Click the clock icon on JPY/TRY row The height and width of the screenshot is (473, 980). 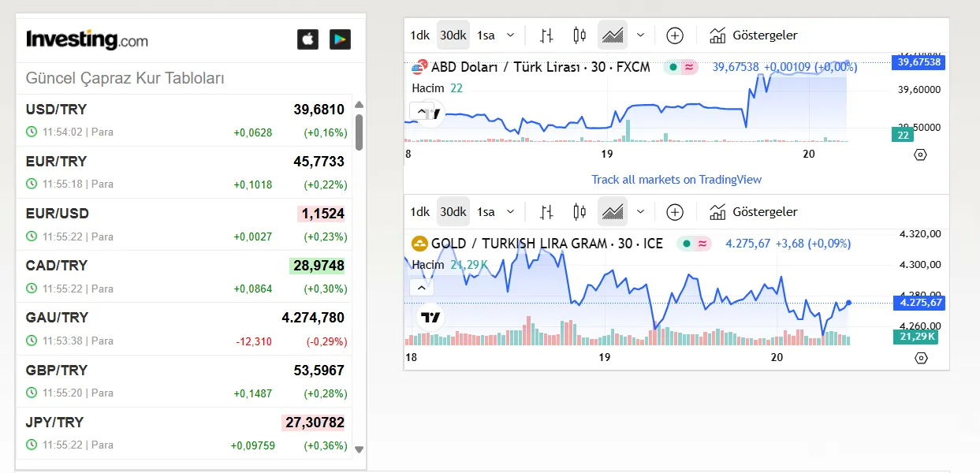click(x=32, y=445)
